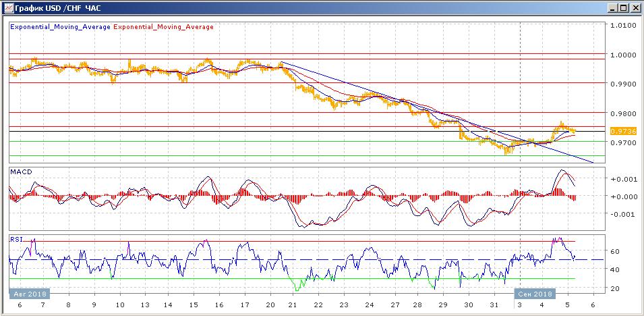The height and width of the screenshot is (316, 644).
Task: Click the chart window icon in title bar
Action: [x=7, y=7]
